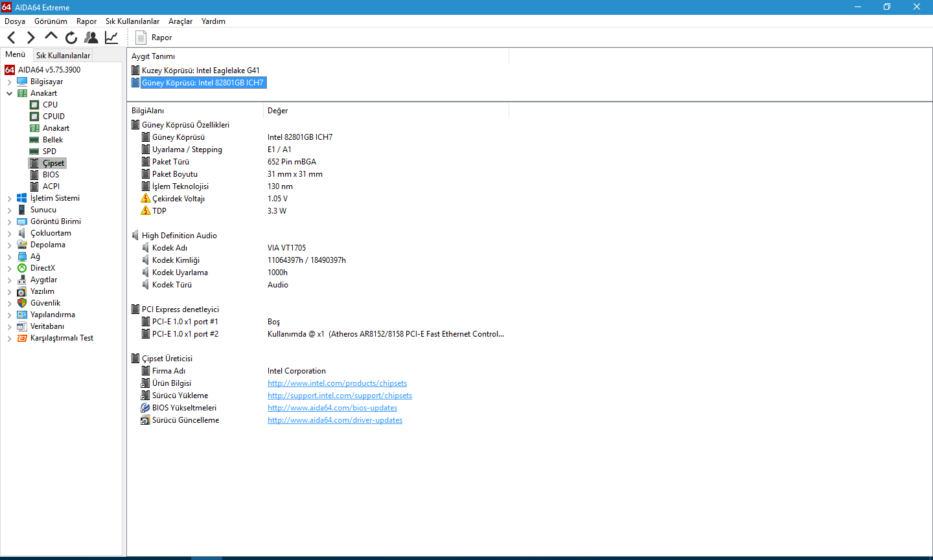The image size is (933, 560).
Task: Click the Güvenlik shield icon in the tree
Action: (22, 303)
